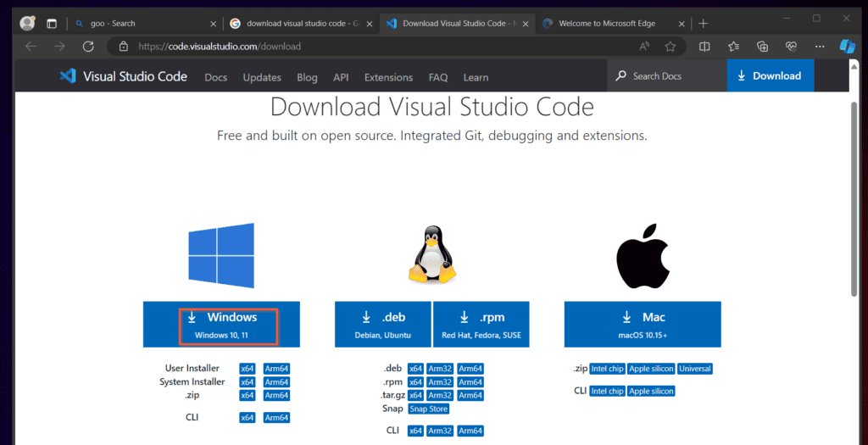Open the API menu item
868x445 pixels.
coord(341,77)
